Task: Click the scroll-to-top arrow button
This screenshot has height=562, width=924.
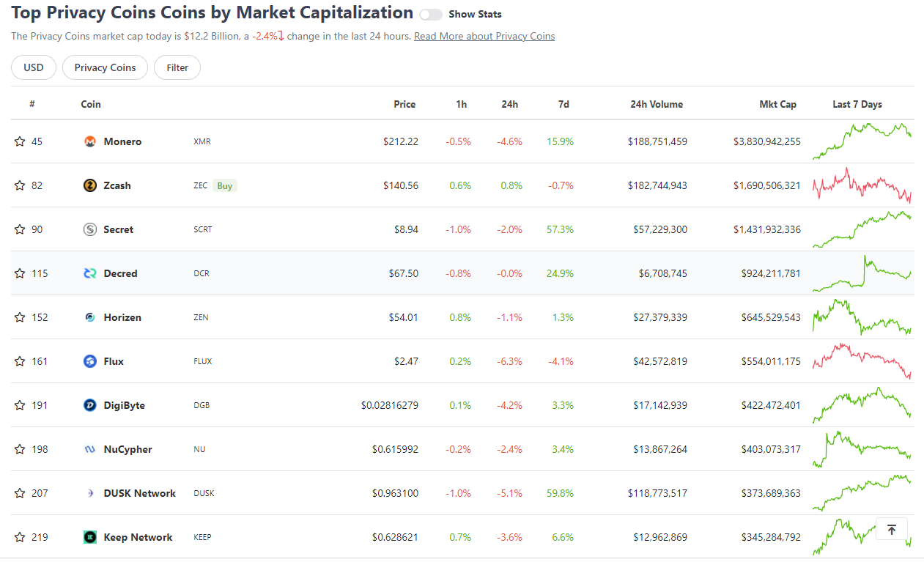Action: point(891,528)
